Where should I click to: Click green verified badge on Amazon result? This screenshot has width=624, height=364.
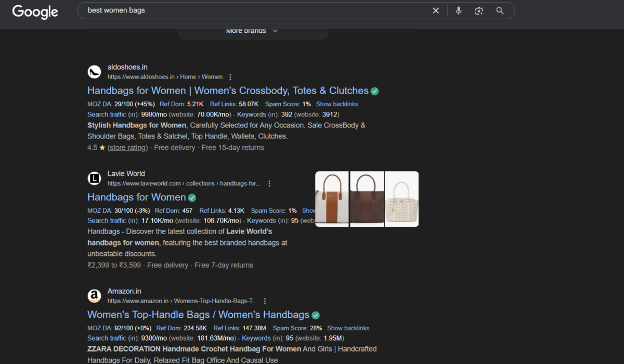pyautogui.click(x=316, y=315)
